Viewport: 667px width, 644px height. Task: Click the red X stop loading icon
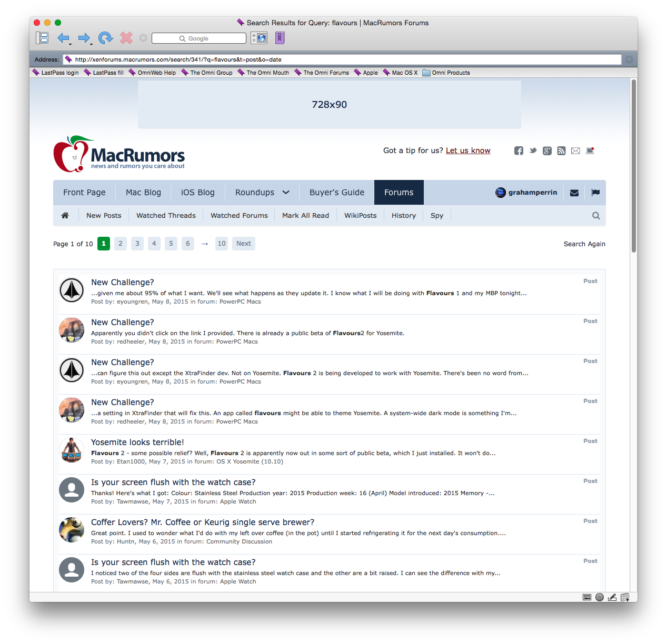(126, 38)
